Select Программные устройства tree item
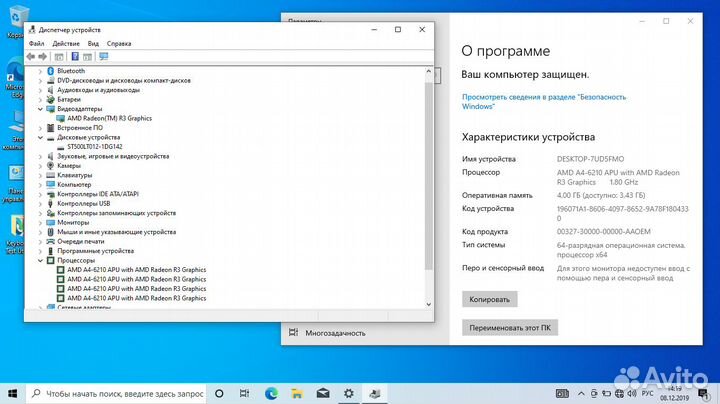This screenshot has height=404, width=720. (96, 251)
